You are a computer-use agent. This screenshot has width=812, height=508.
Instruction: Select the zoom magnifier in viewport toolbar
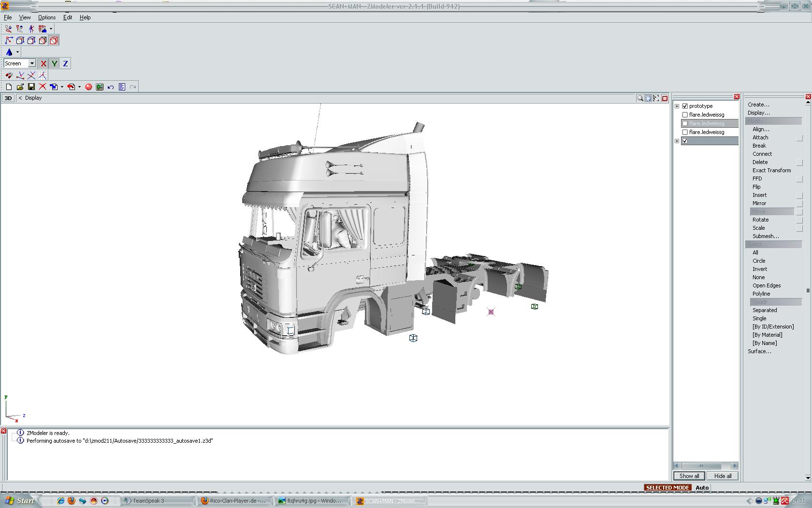point(640,98)
